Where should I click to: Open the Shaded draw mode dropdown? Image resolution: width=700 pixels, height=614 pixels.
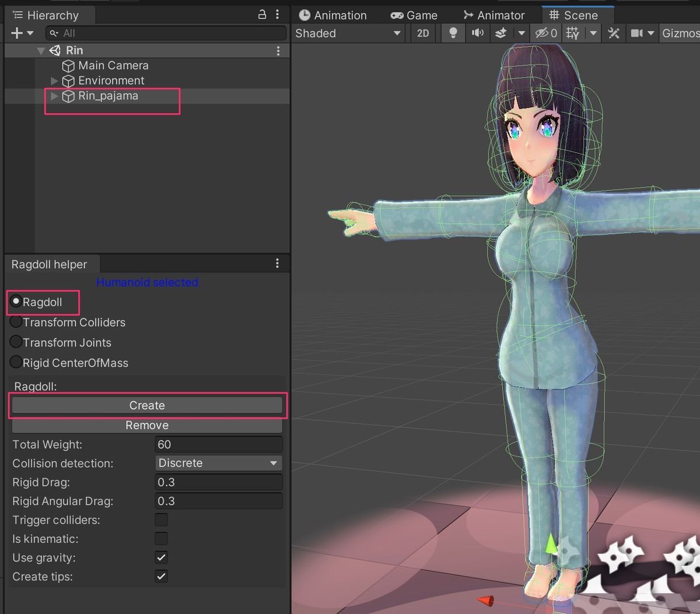pos(347,33)
